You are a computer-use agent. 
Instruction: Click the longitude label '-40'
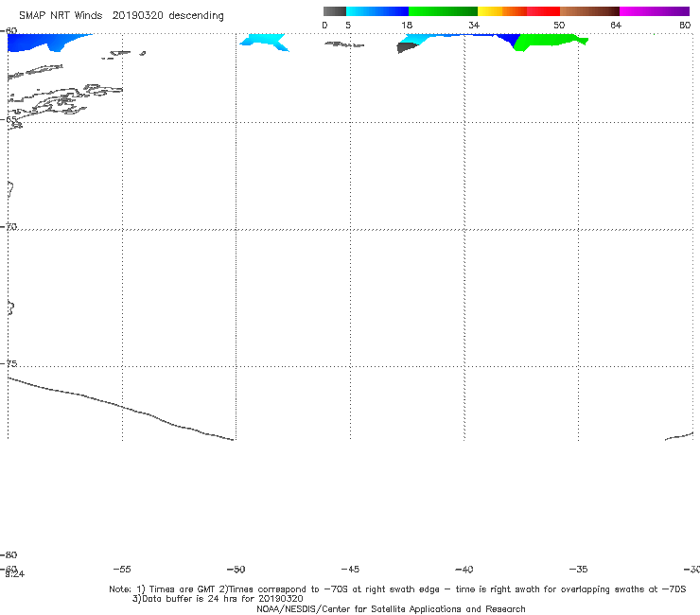pos(464,570)
